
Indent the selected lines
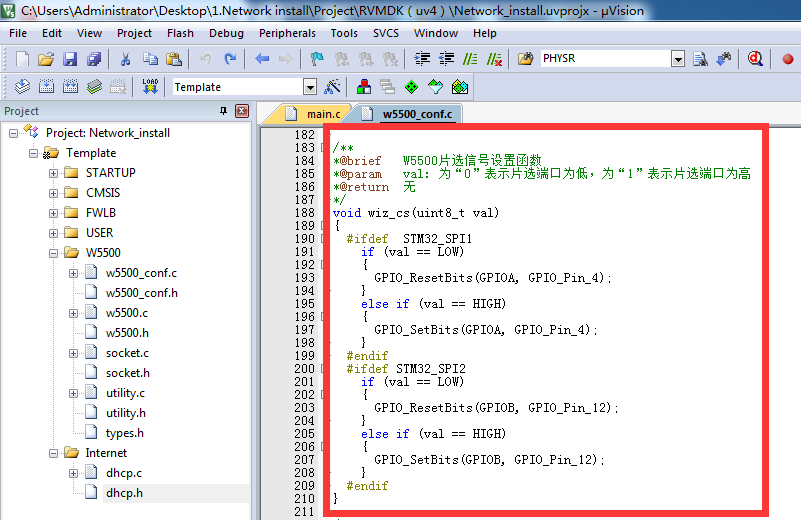click(422, 59)
